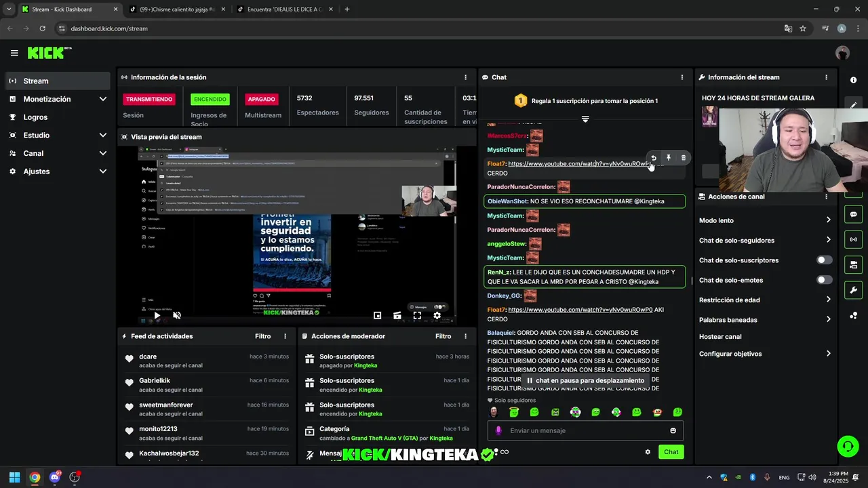Open Chat panel three-dot menu
The image size is (868, 488).
click(682, 77)
